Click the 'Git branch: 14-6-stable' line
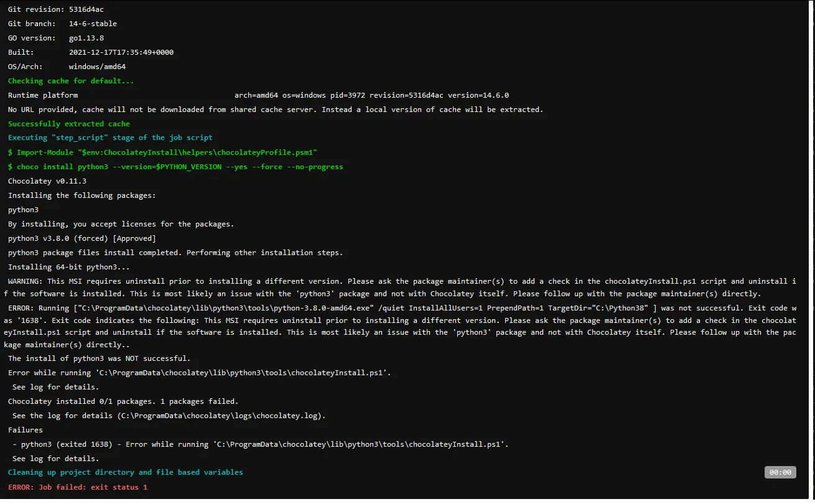The width and height of the screenshot is (815, 504). tap(62, 24)
